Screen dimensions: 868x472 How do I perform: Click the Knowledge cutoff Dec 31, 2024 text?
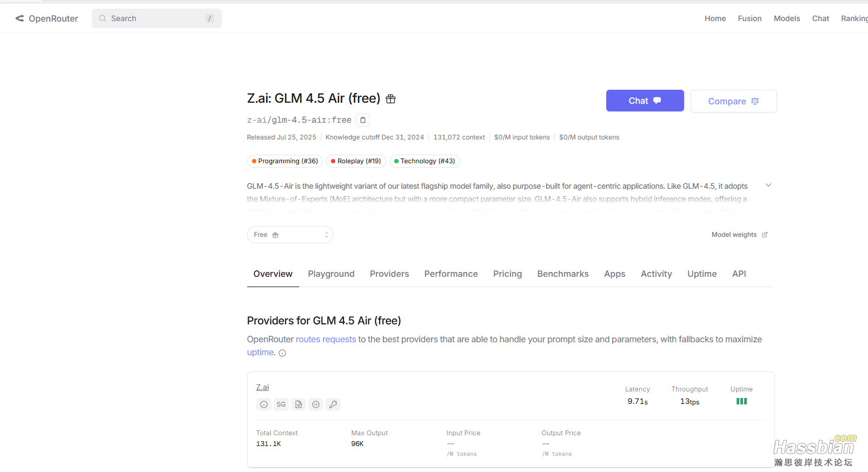(x=375, y=137)
